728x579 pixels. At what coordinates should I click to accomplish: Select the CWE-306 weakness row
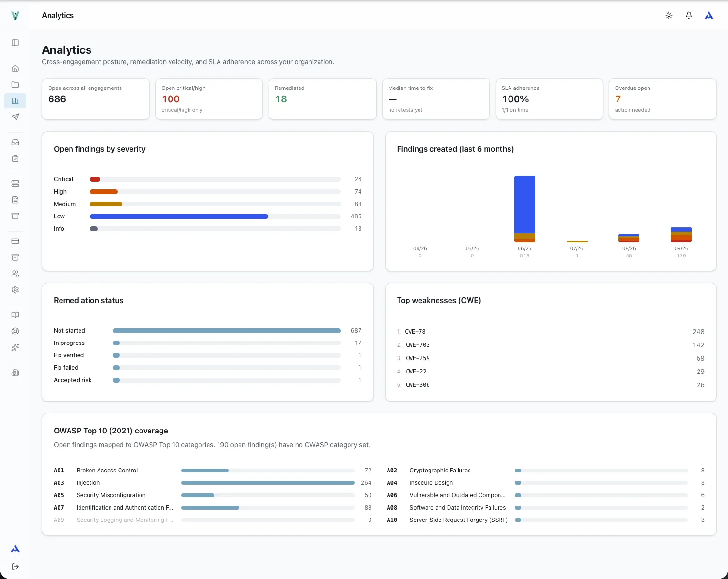click(551, 385)
